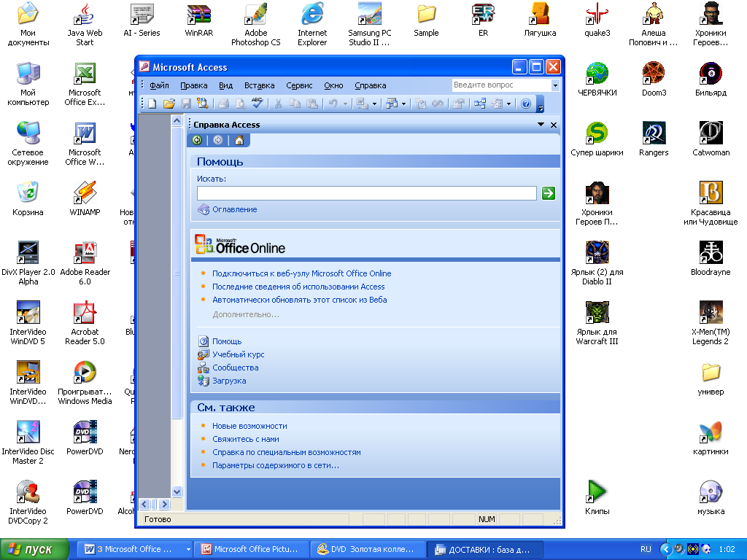Click the blue Help question mark icon
747x560 pixels.
(x=526, y=104)
